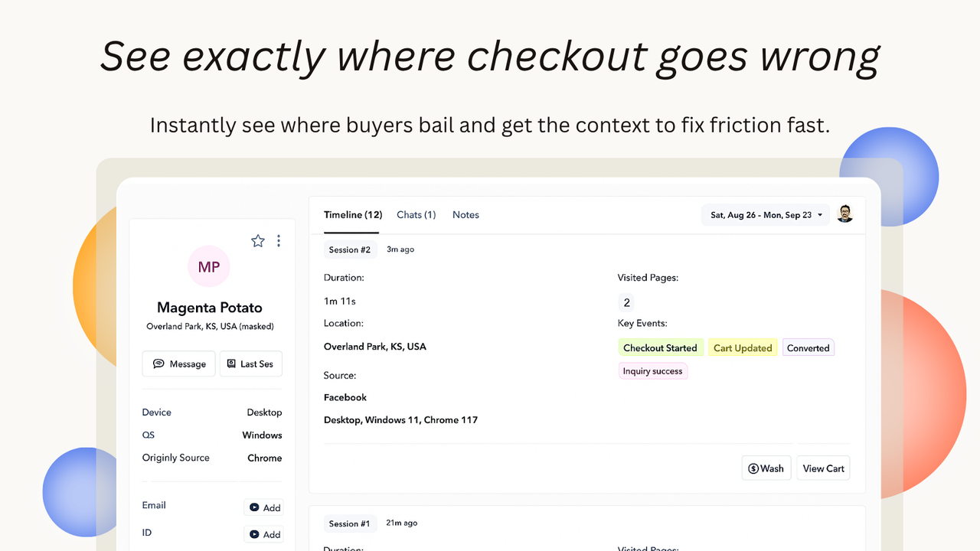Open the user profile avatar at top right

coord(844,214)
